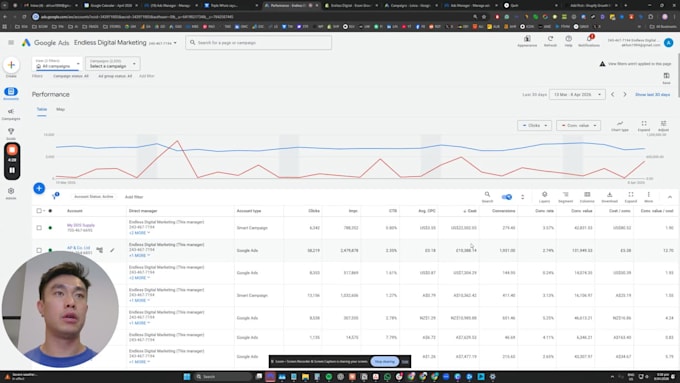The height and width of the screenshot is (383, 680).
Task: Open the hamburger main menu
Action: [11, 43]
